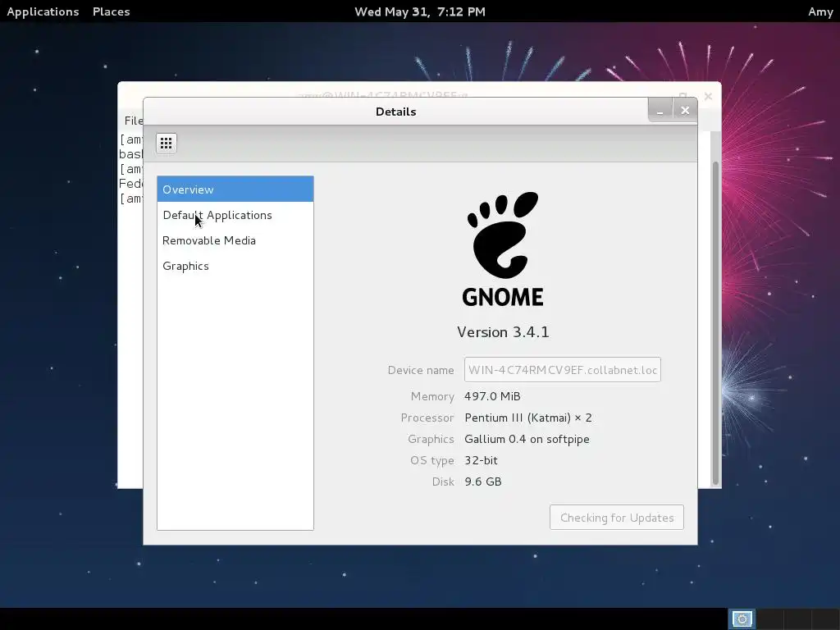Image resolution: width=840 pixels, height=630 pixels.
Task: Open the clock calendar in top bar
Action: [420, 11]
